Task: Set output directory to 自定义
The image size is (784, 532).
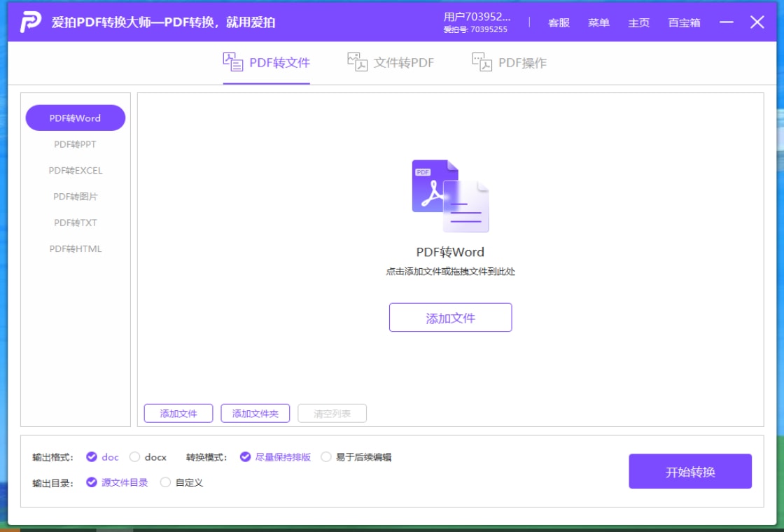Action: pyautogui.click(x=181, y=482)
